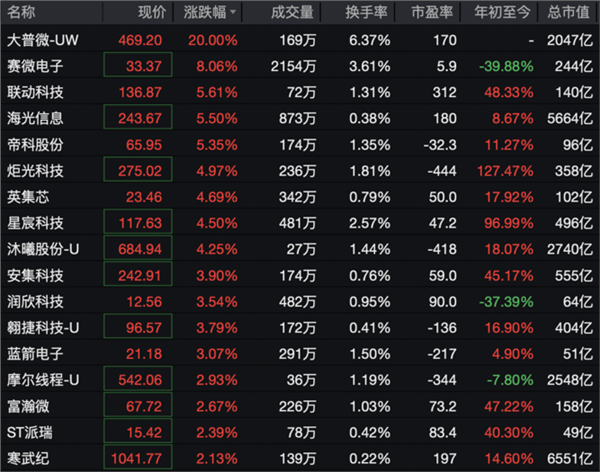Screen dimensions: 600x472
Task: Click the 年初至今 column header
Action: 502,12
